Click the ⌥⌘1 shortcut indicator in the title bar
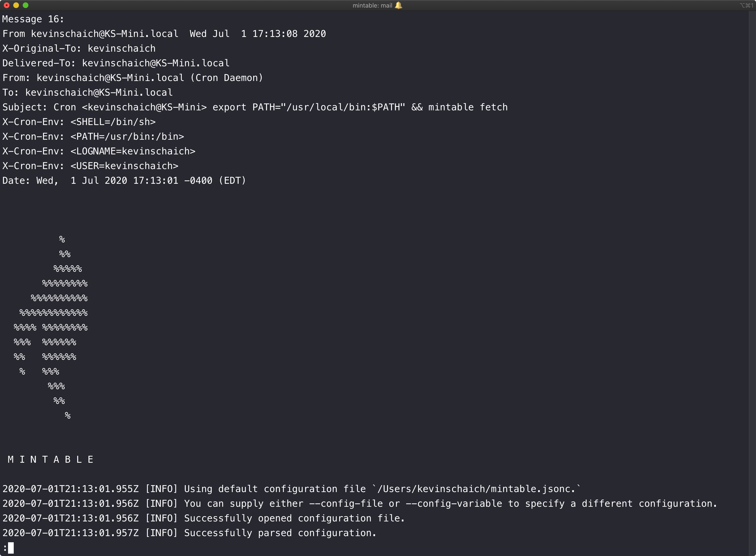Screen dimensions: 756x556 pyautogui.click(x=746, y=5)
